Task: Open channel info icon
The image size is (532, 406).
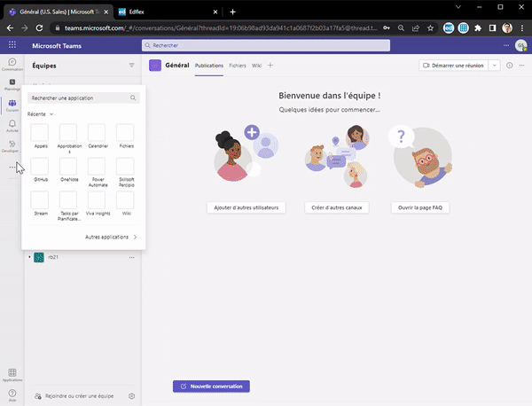Action: [x=509, y=65]
